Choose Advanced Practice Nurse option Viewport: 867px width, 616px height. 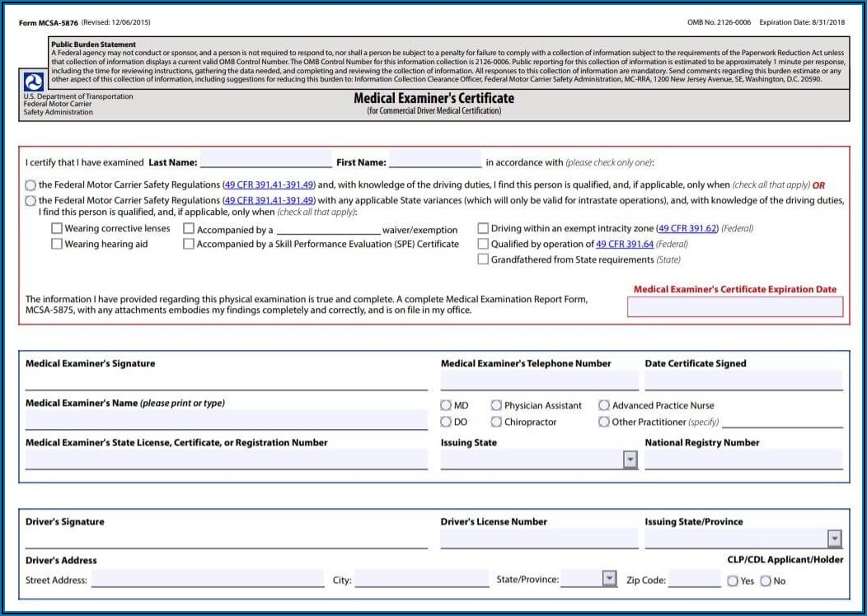(x=604, y=405)
